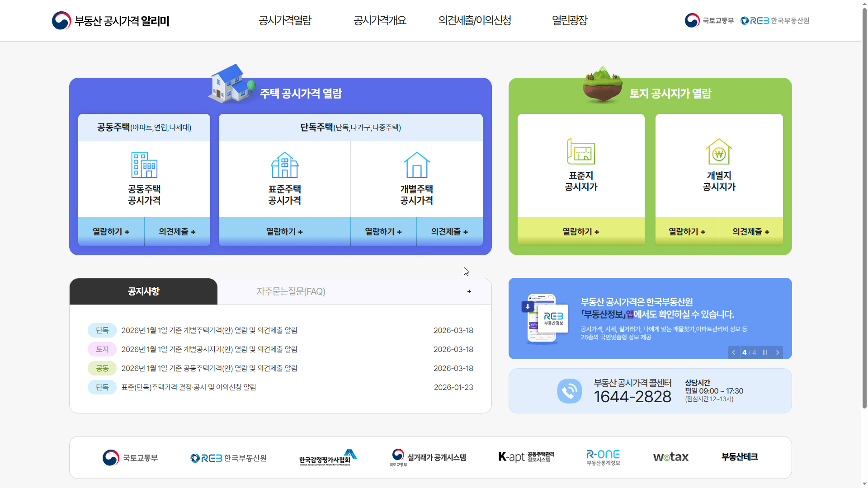
Task: Open the 공시가격열람 menu
Action: [284, 20]
